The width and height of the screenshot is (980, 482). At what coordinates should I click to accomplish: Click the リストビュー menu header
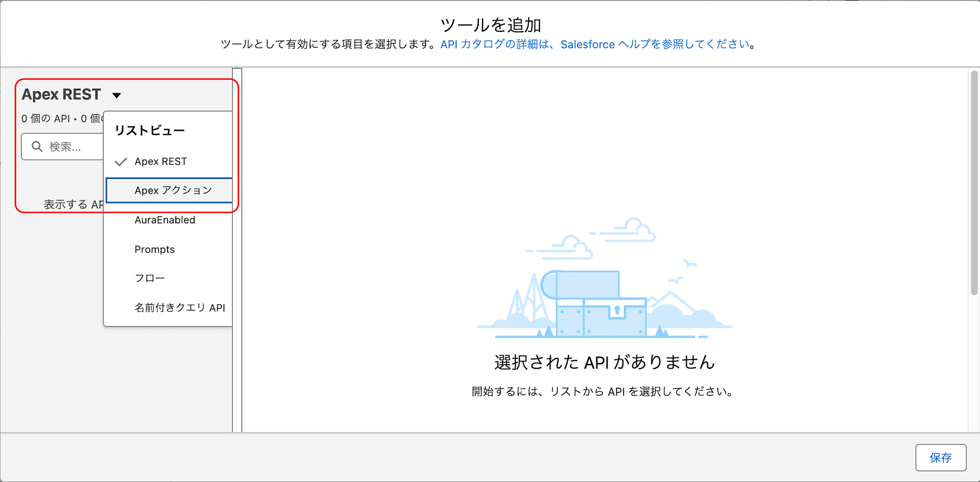149,130
